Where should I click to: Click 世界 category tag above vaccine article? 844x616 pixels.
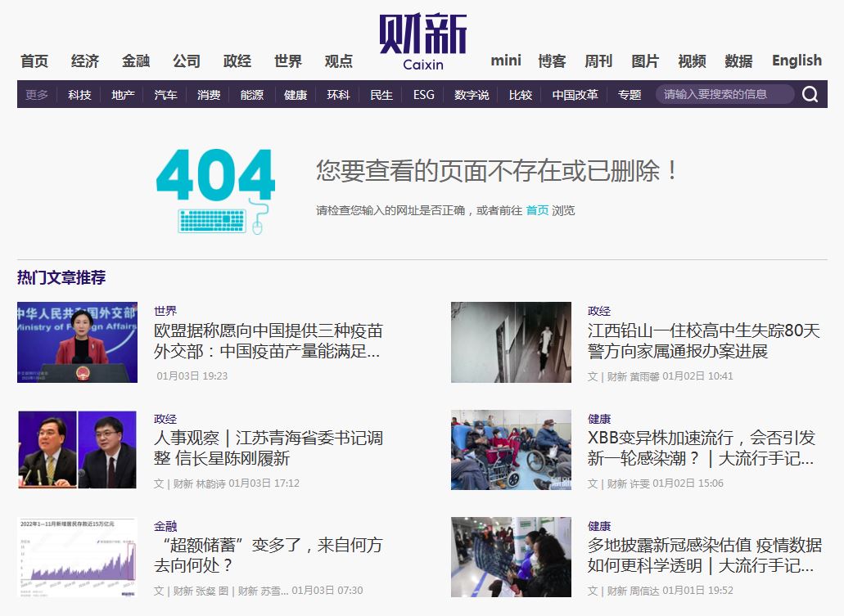165,311
